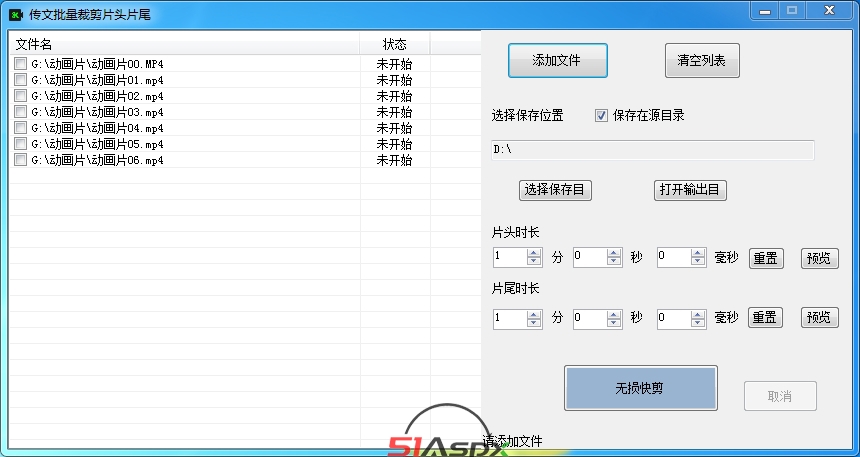Screen dimensions: 860x457
Task: Toggle the 保存在源目录 checkbox
Action: click(x=601, y=116)
